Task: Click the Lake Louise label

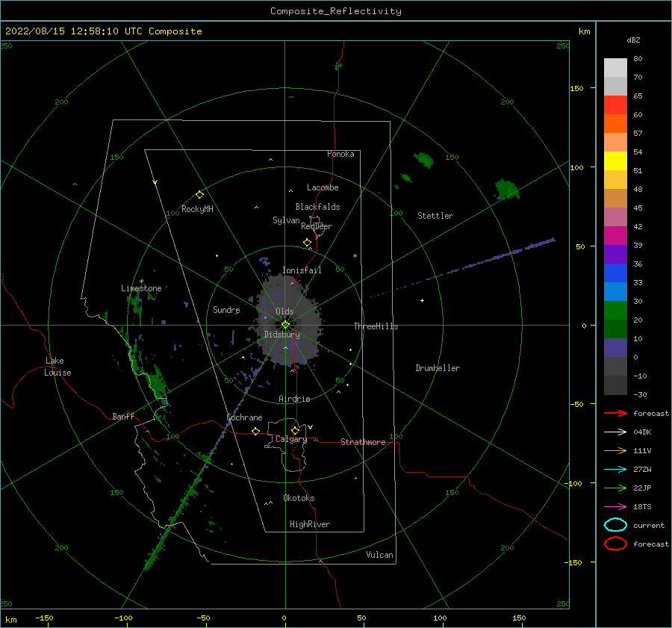Action: tap(57, 367)
